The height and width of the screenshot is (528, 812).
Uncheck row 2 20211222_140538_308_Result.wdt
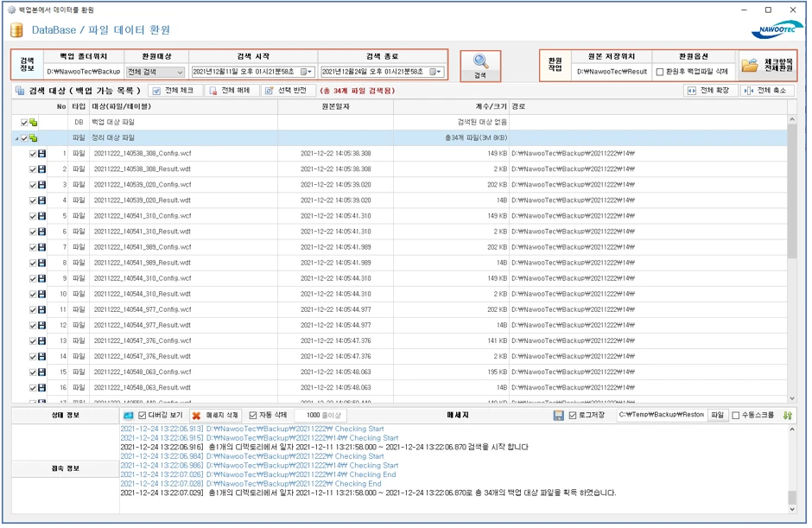pyautogui.click(x=33, y=169)
